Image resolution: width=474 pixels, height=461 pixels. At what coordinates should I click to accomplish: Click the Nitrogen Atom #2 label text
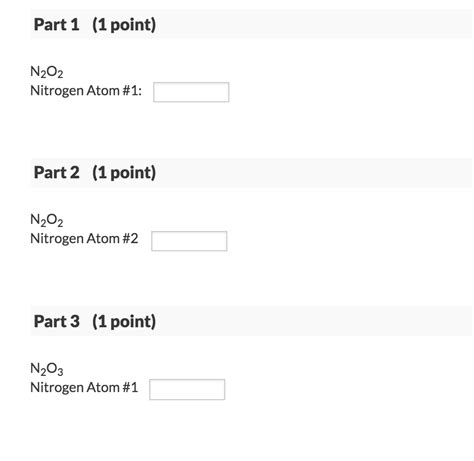84,239
